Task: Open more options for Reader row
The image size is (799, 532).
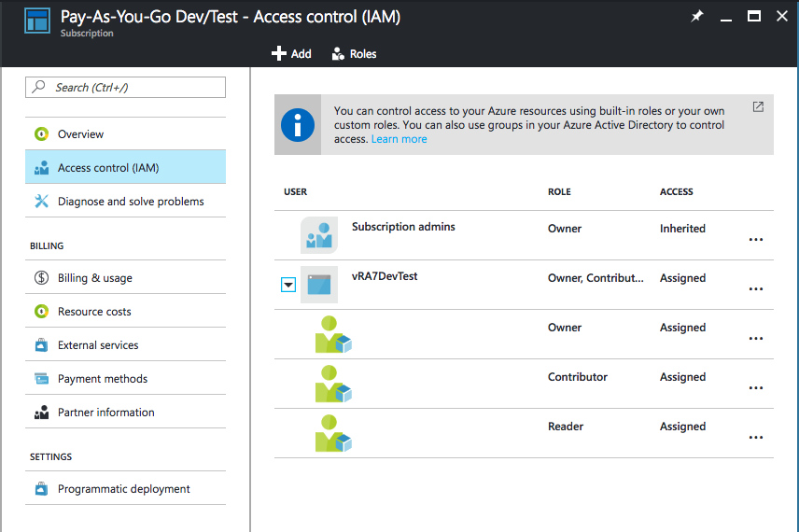Action: [x=756, y=437]
